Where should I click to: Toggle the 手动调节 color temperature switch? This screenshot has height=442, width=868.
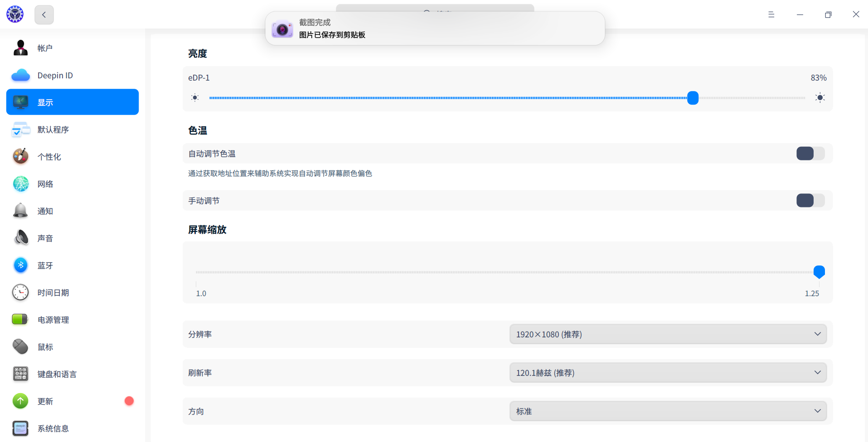[810, 200]
